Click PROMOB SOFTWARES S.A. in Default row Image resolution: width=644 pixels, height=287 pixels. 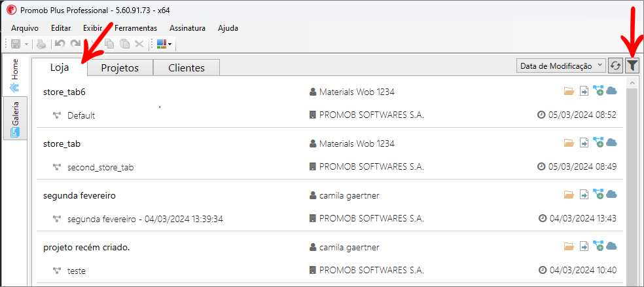(x=371, y=115)
